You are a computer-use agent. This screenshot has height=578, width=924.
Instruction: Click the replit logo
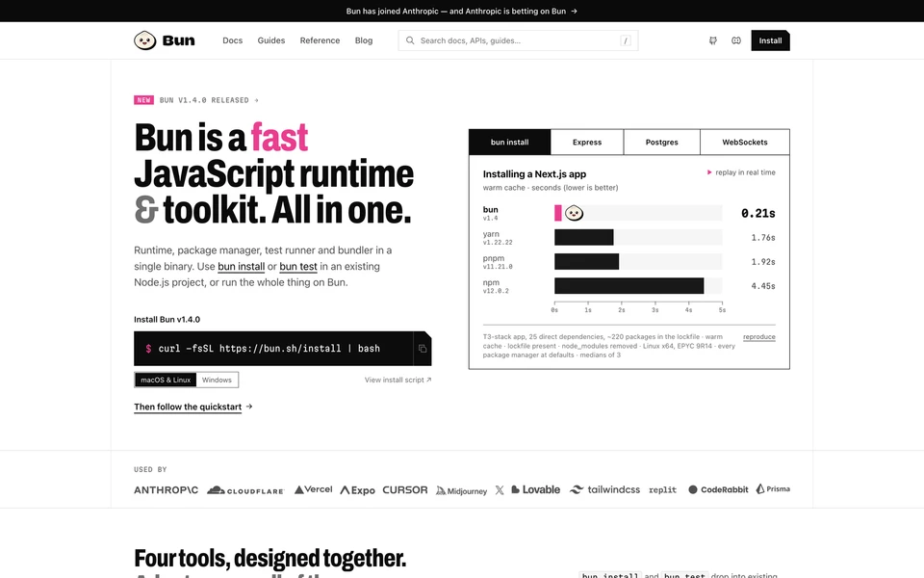(x=662, y=490)
